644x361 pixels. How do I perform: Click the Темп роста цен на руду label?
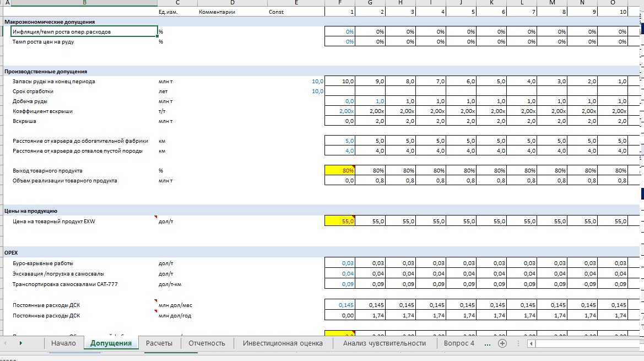pos(43,41)
